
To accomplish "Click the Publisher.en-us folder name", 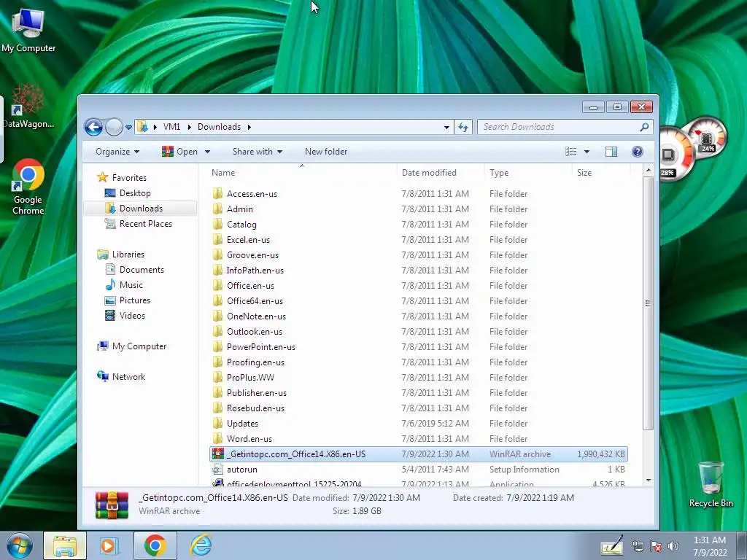I will (x=257, y=393).
